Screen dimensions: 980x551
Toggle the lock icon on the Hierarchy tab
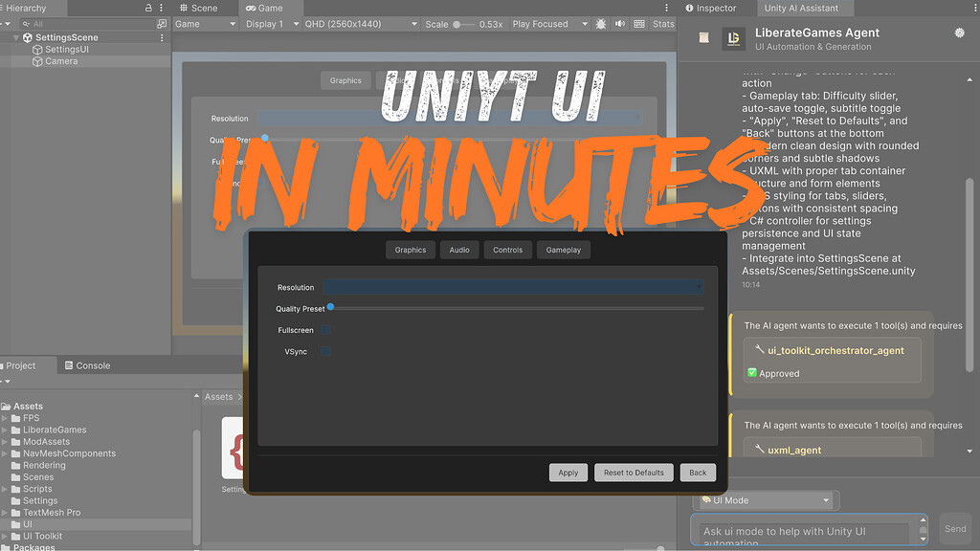click(x=146, y=8)
